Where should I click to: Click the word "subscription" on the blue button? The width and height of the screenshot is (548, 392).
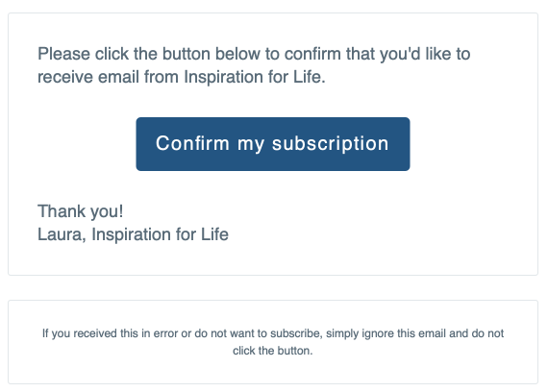[331, 144]
